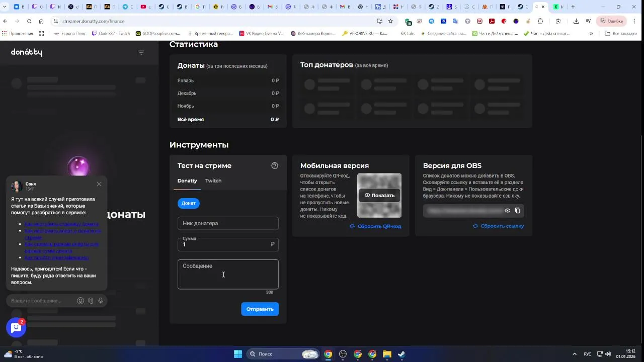This screenshot has width=644, height=362.
Task: Open File Explorer from the taskbar
Action: pyautogui.click(x=387, y=354)
